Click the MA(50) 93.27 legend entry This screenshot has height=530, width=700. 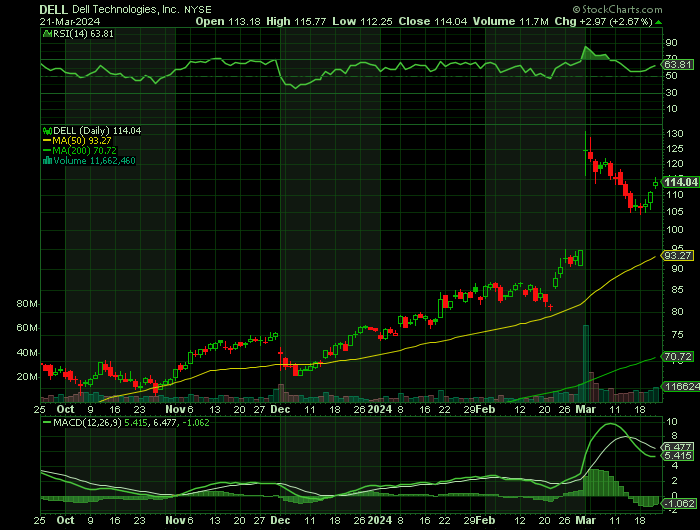(77, 141)
